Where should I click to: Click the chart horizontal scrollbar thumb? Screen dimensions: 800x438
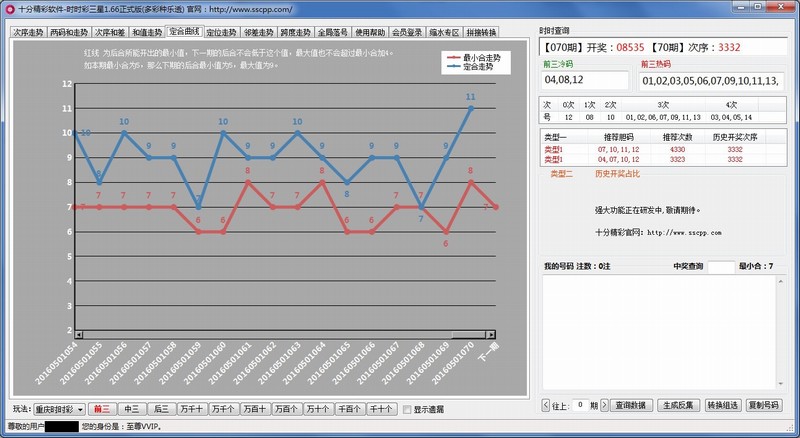pyautogui.click(x=468, y=335)
